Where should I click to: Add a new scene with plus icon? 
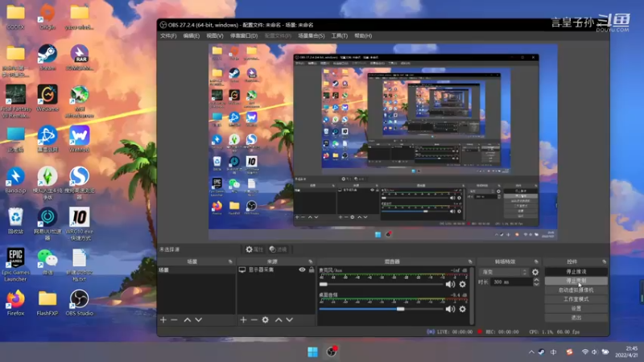pyautogui.click(x=163, y=319)
